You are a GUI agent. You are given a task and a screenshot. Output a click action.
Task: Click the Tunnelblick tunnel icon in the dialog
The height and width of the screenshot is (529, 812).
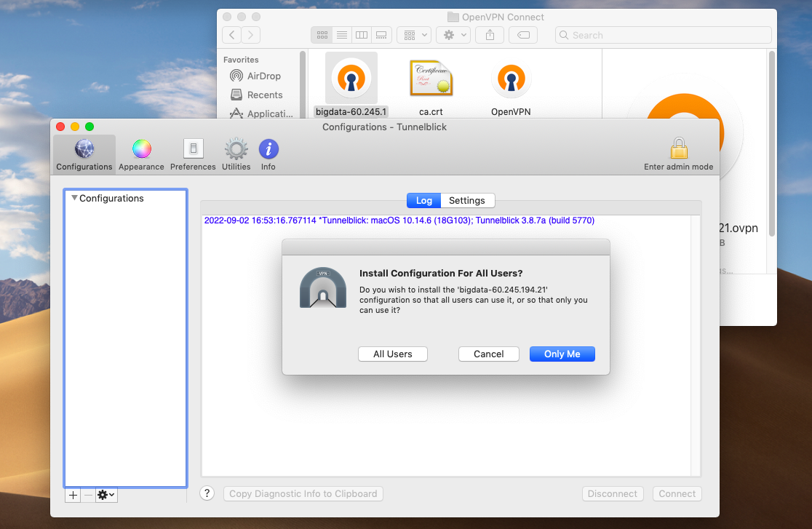[322, 288]
